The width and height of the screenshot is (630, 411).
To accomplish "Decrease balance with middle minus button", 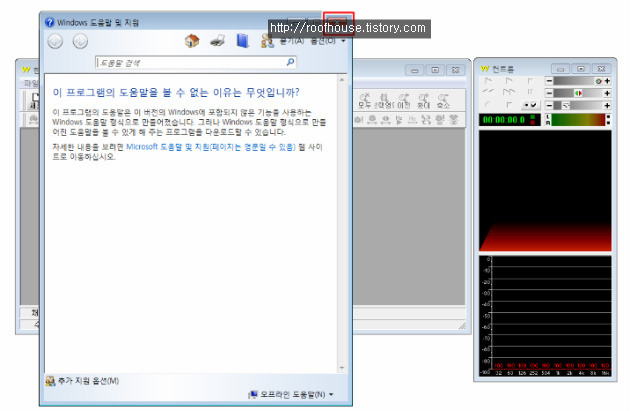I will click(x=549, y=93).
